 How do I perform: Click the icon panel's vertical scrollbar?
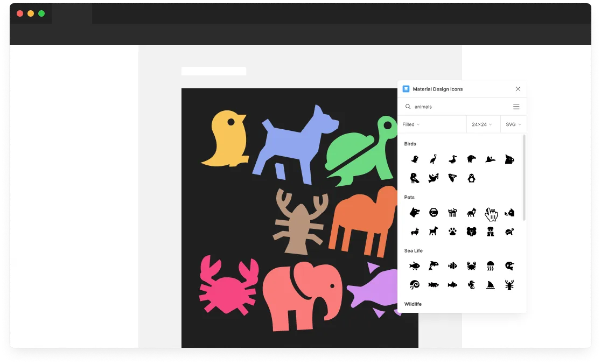[524, 178]
